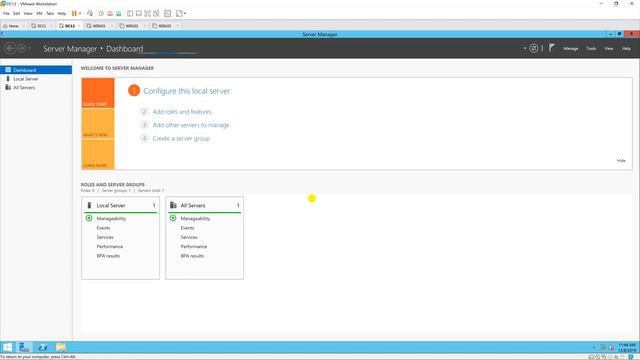The image size is (640, 360).
Task: Click BPA results in the Local Server tile
Action: tap(108, 256)
